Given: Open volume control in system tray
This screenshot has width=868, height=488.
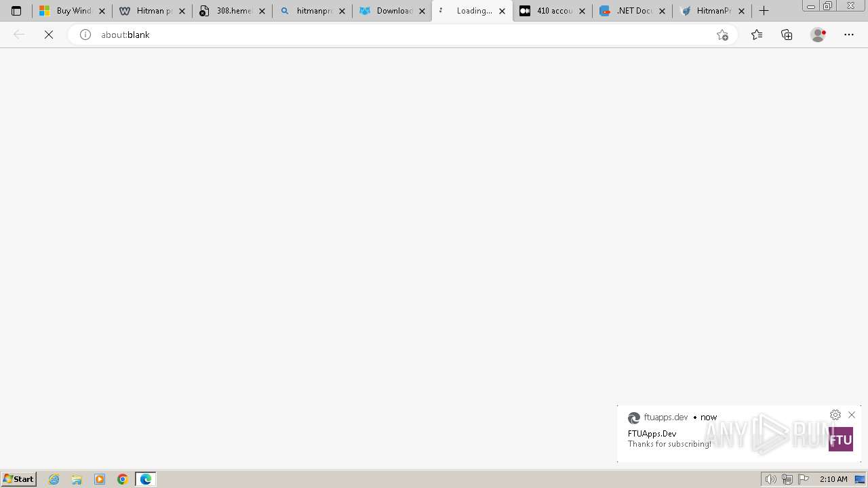Looking at the screenshot, I should pos(770,479).
